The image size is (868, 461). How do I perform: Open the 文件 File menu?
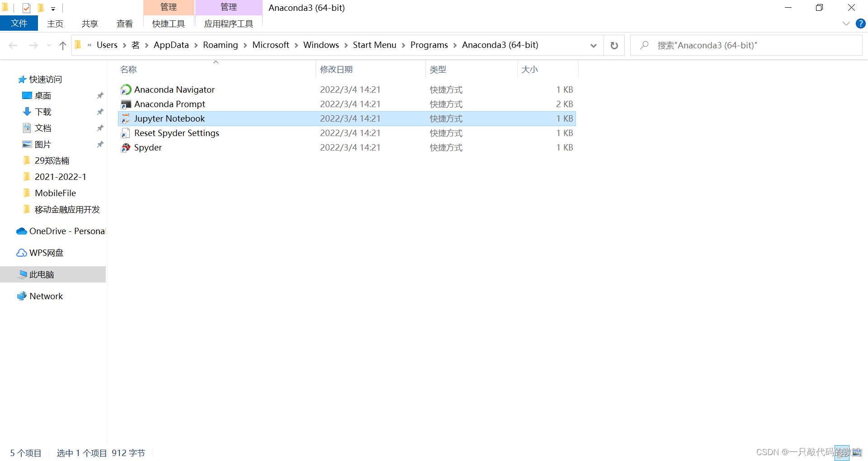pos(19,24)
